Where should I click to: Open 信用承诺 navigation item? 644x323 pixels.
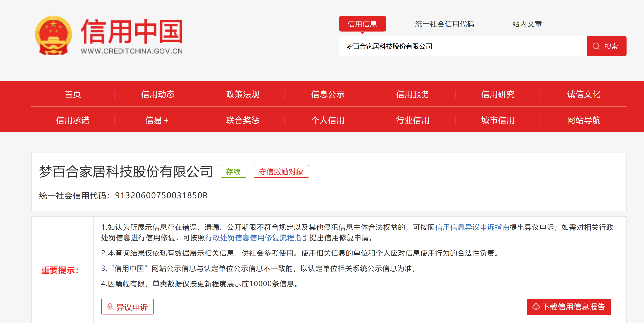pyautogui.click(x=73, y=120)
